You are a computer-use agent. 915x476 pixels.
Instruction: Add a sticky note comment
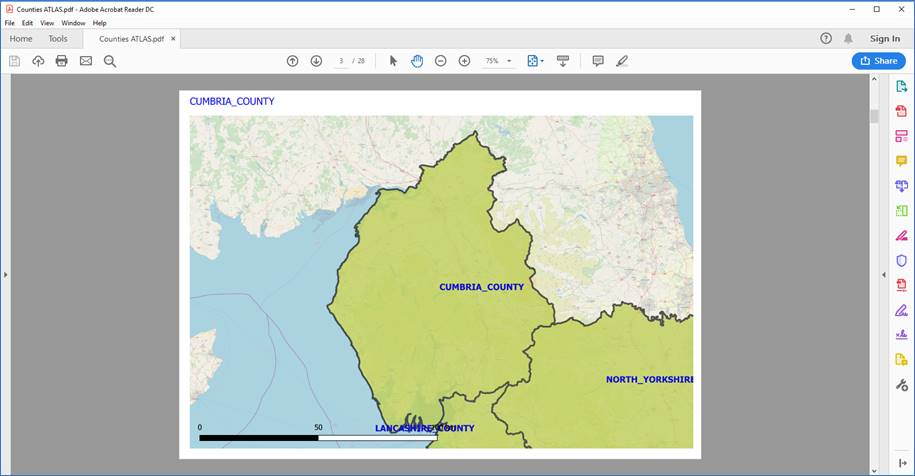(x=598, y=61)
